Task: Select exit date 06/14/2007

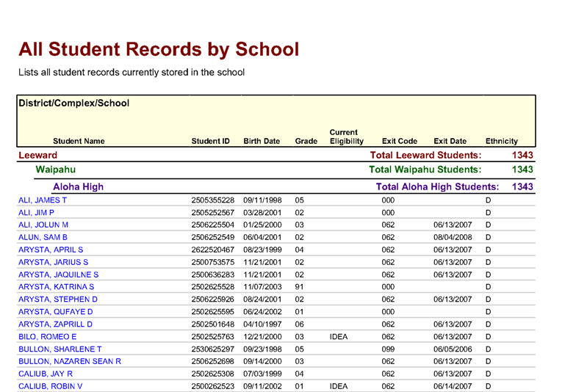Action: point(453,386)
